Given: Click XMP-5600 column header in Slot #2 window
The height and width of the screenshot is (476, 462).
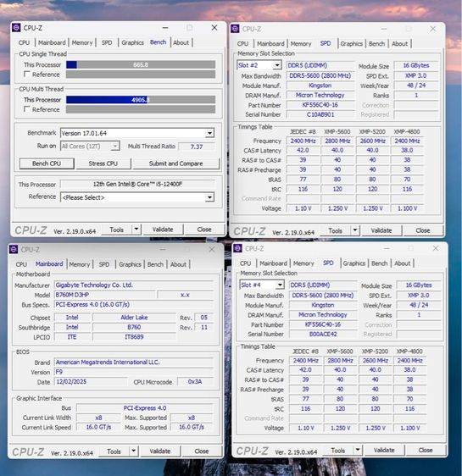Looking at the screenshot, I should coord(337,132).
